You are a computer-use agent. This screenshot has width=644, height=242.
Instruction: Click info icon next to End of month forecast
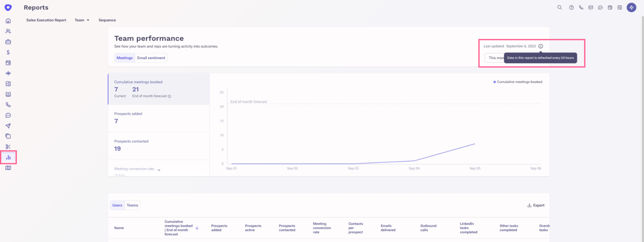pos(169,96)
